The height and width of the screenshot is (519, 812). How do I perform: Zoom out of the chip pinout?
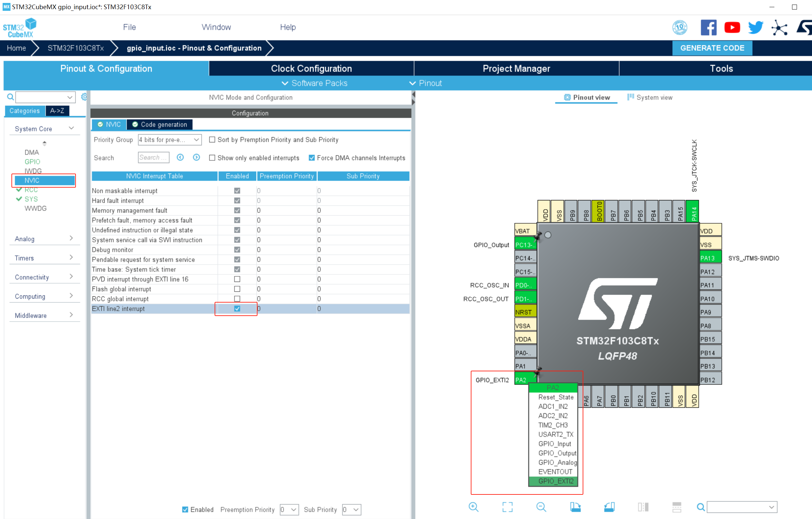pyautogui.click(x=541, y=507)
